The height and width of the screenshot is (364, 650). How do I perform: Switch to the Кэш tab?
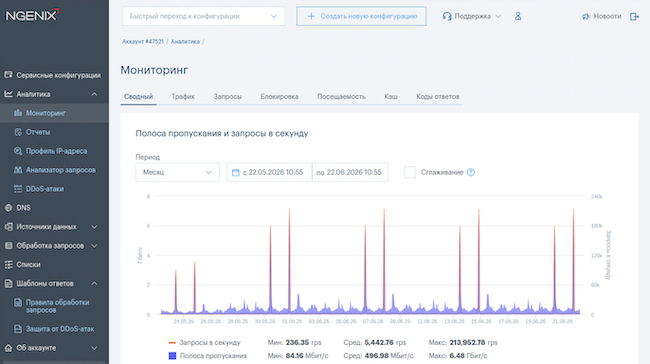coord(391,97)
